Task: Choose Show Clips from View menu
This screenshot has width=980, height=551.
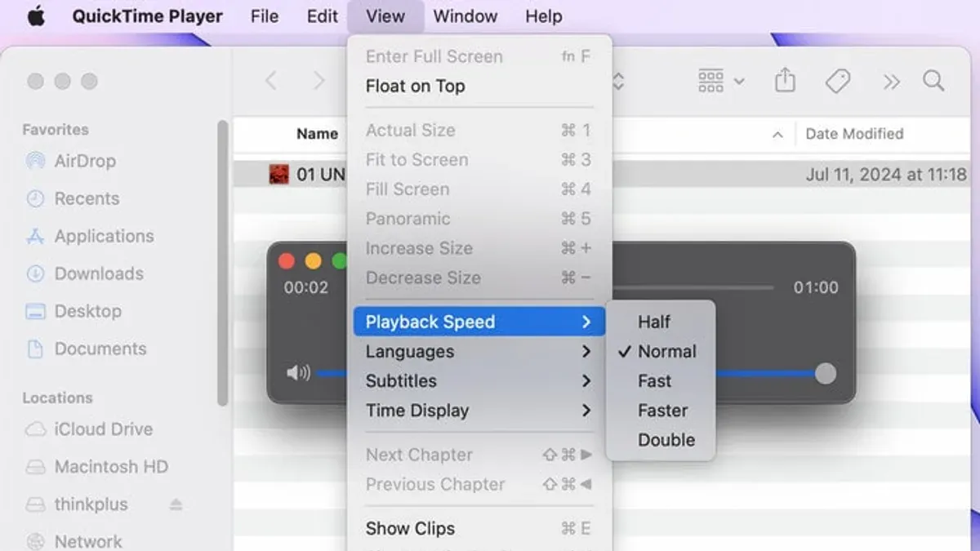Action: pos(479,529)
